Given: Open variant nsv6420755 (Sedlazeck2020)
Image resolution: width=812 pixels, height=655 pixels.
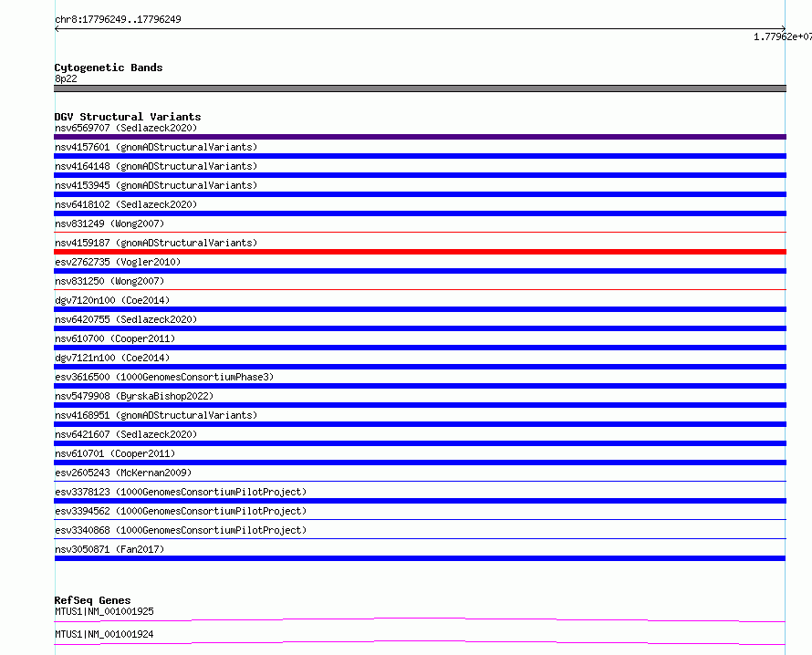Looking at the screenshot, I should pos(126,319).
